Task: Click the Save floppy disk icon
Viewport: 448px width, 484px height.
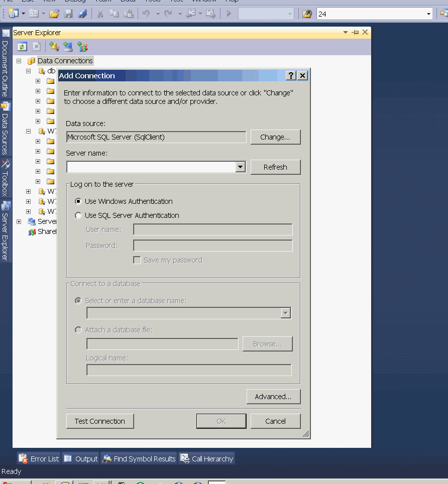Action: (68, 14)
